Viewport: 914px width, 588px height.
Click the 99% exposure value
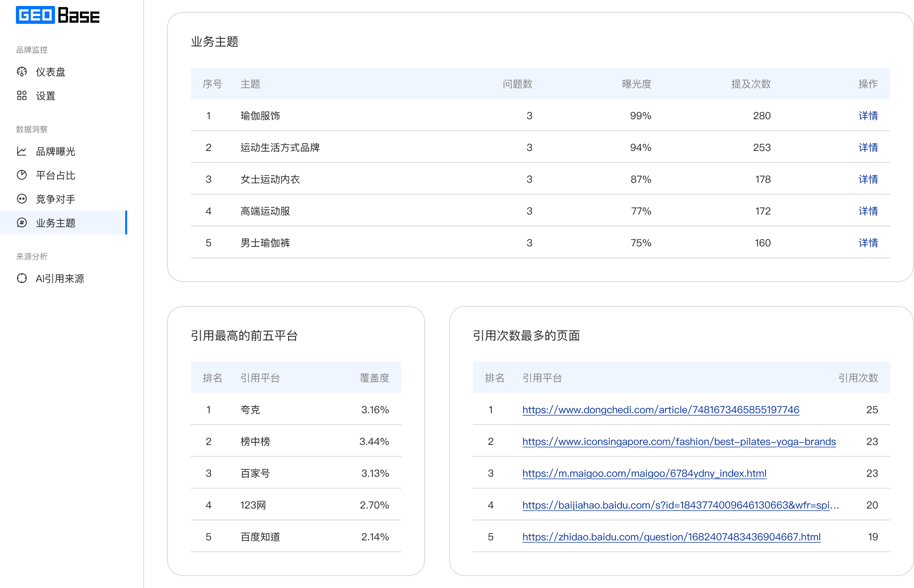click(640, 116)
